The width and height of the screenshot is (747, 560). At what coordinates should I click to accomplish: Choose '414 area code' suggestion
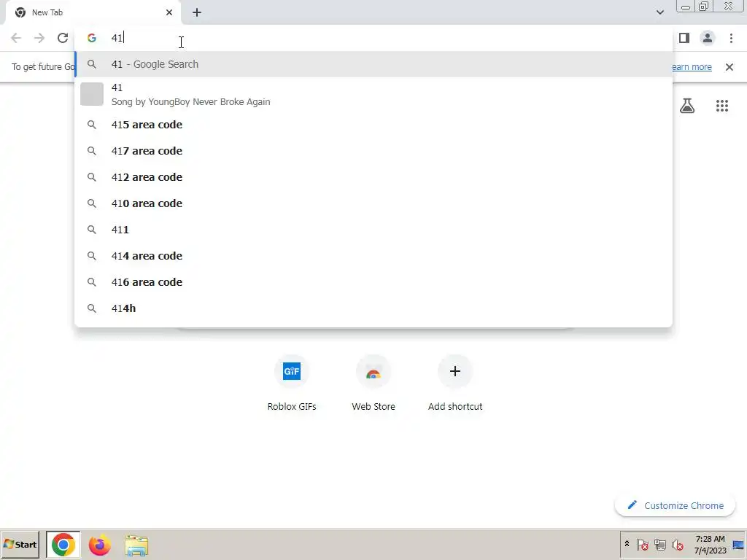(x=373, y=256)
